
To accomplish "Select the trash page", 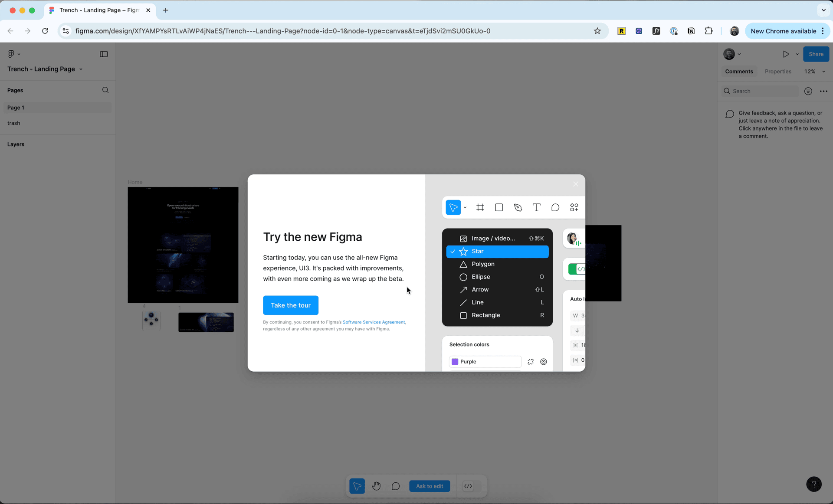I will [58, 123].
